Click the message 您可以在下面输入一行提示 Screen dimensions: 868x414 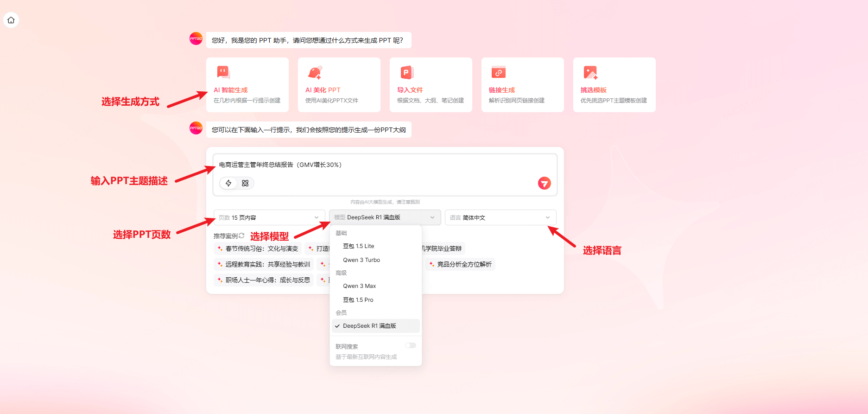[308, 130]
